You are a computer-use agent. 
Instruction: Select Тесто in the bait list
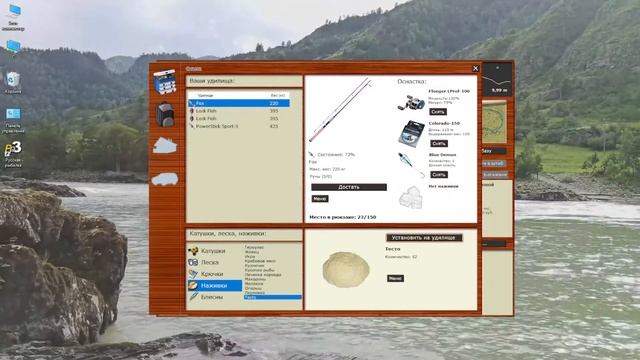(273, 297)
